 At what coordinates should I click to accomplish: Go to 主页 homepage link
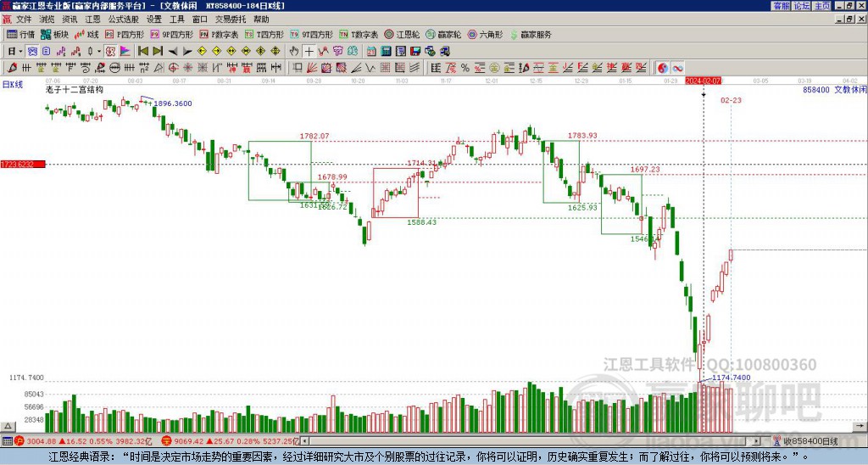point(822,6)
